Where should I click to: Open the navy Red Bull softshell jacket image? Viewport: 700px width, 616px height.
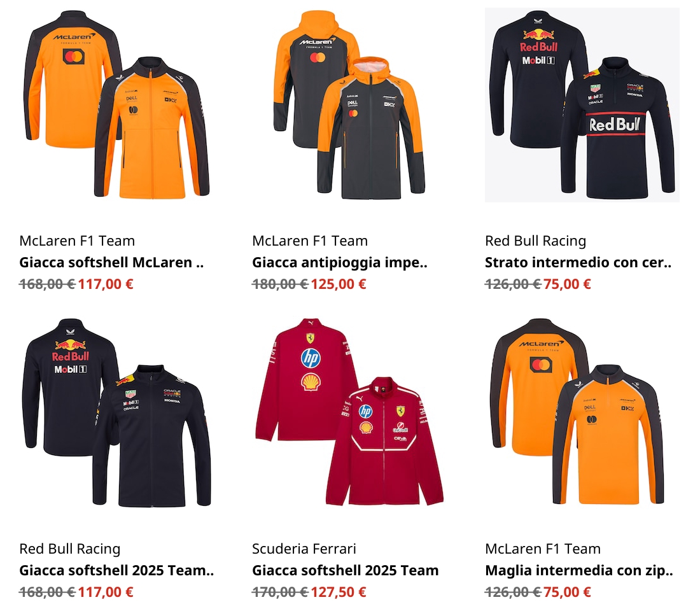pyautogui.click(x=116, y=413)
